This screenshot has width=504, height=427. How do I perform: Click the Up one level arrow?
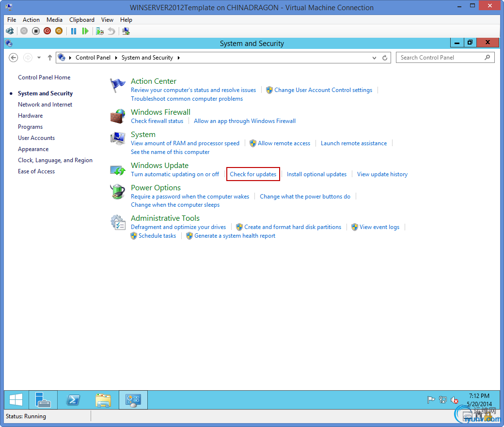(50, 58)
